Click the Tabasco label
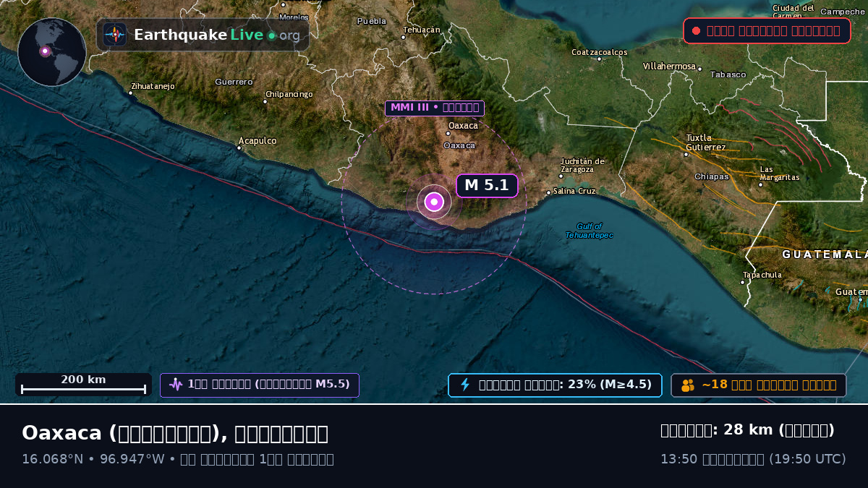This screenshot has width=868, height=488. click(728, 74)
